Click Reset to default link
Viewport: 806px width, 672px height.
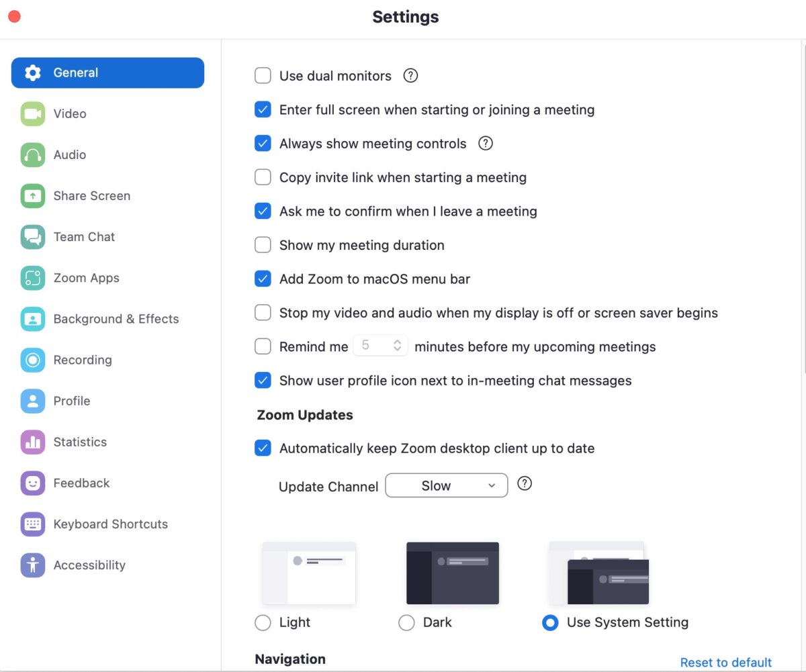tap(726, 662)
